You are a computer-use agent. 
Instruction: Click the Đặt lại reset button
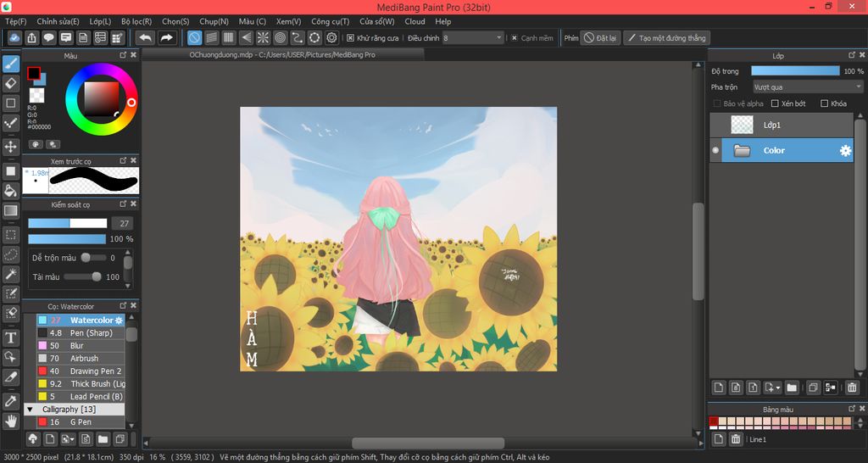click(x=600, y=37)
